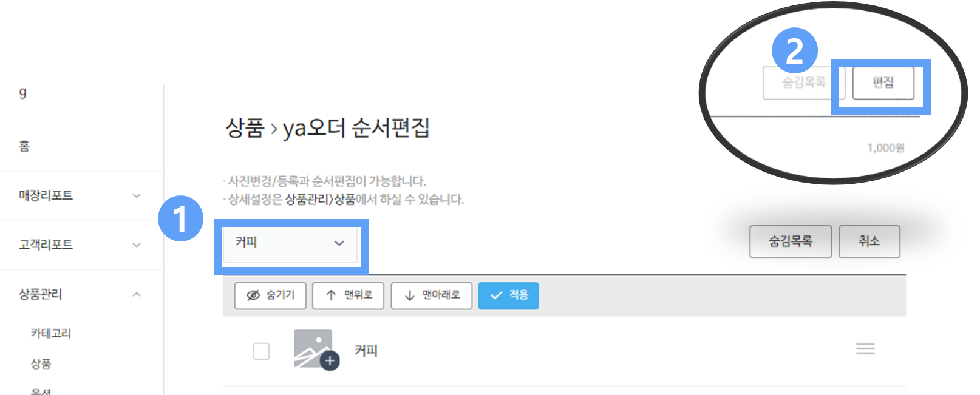Check the 커피 product checkbox

pos(261,351)
